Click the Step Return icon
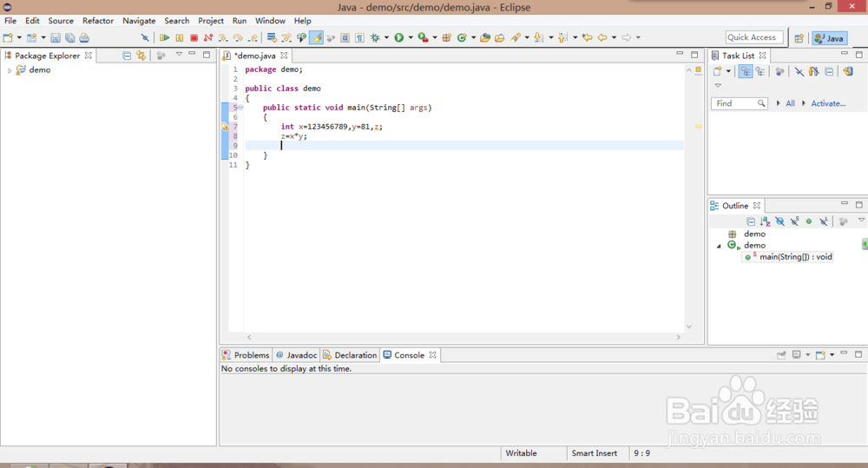The width and height of the screenshot is (868, 468). pos(253,37)
